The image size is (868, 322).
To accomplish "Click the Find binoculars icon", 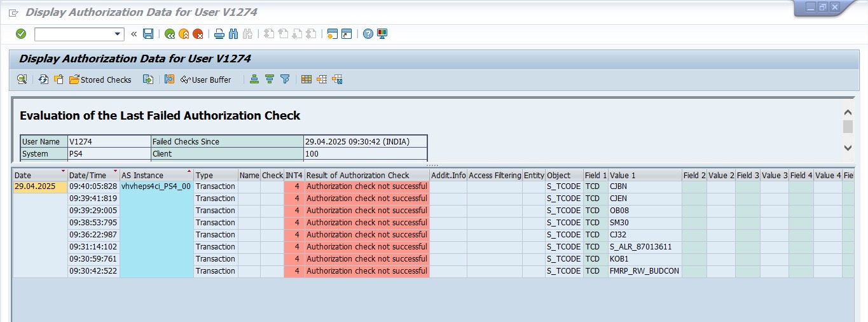I will coord(233,34).
